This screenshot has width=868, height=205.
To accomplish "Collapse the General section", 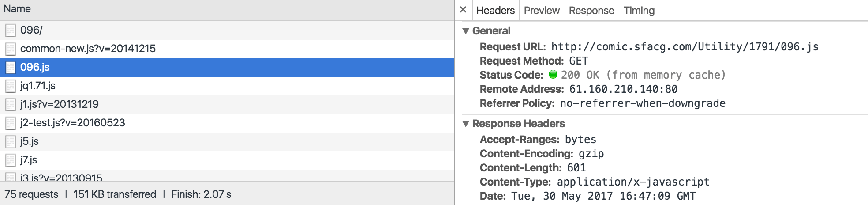I will coord(466,31).
